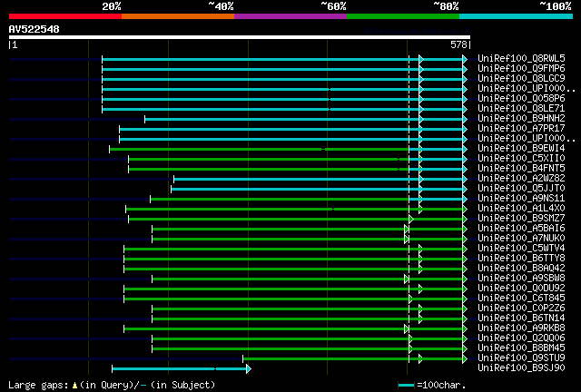The height and width of the screenshot is (392, 581).
Task: Select subject UniRef100_C5XII0 label
Action: coord(521,159)
